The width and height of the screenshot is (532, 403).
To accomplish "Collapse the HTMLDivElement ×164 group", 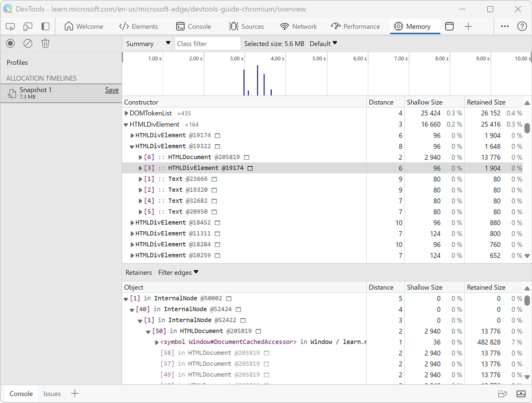I will (x=126, y=124).
